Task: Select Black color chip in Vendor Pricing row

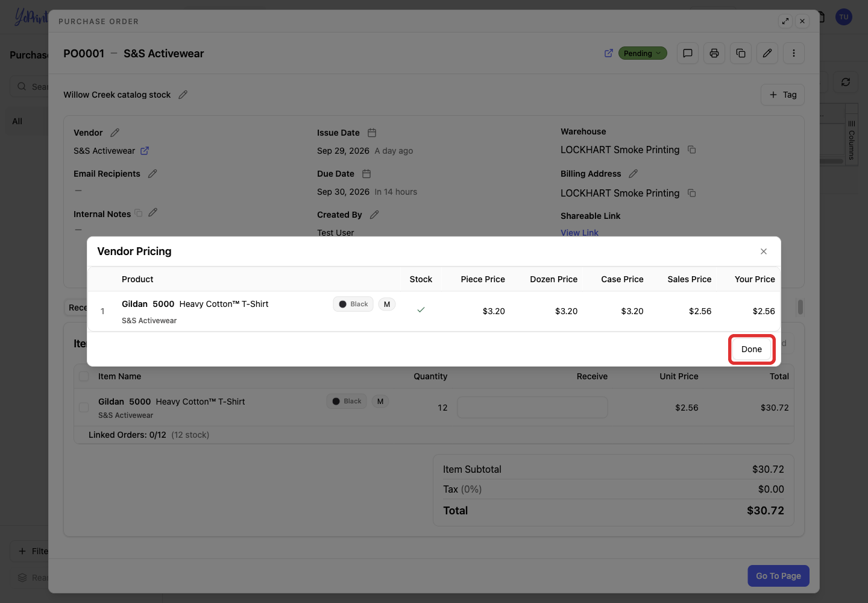Action: [x=353, y=304]
